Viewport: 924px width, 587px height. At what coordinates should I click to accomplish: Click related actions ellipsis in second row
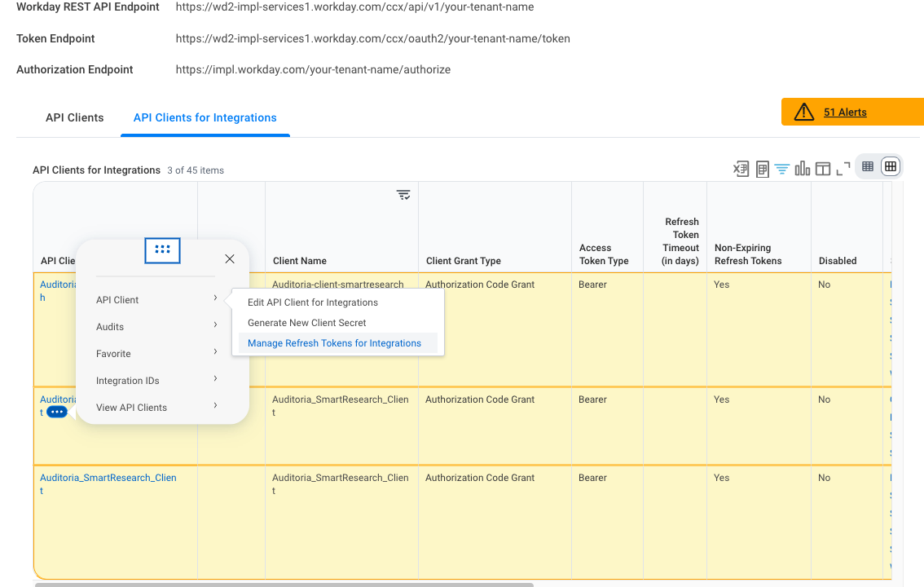[56, 412]
